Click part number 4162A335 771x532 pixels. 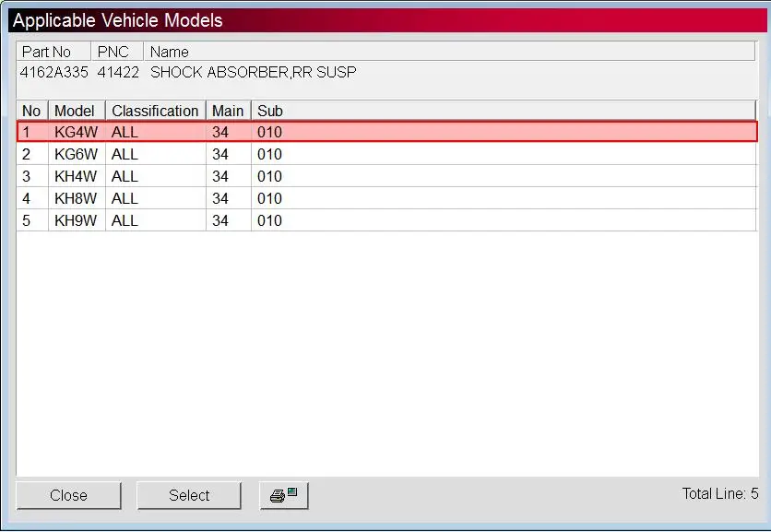[x=54, y=72]
